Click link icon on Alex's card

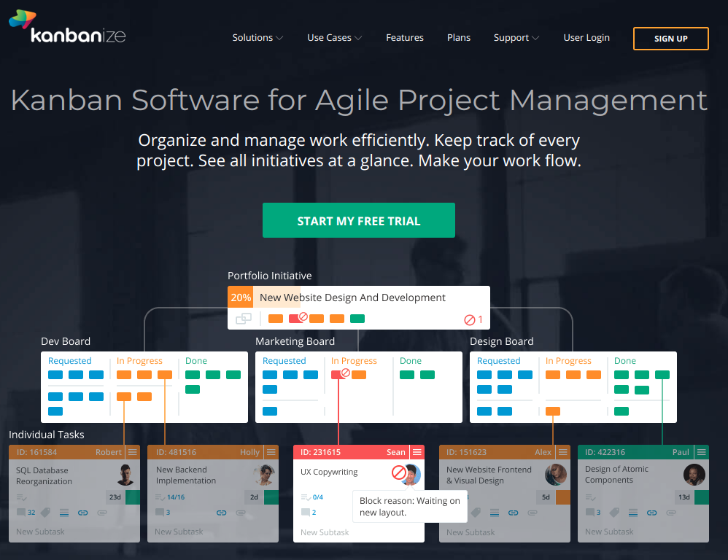pyautogui.click(x=513, y=513)
